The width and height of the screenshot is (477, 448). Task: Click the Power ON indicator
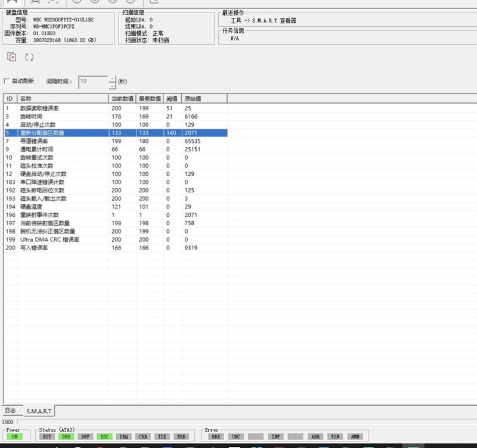click(x=14, y=437)
